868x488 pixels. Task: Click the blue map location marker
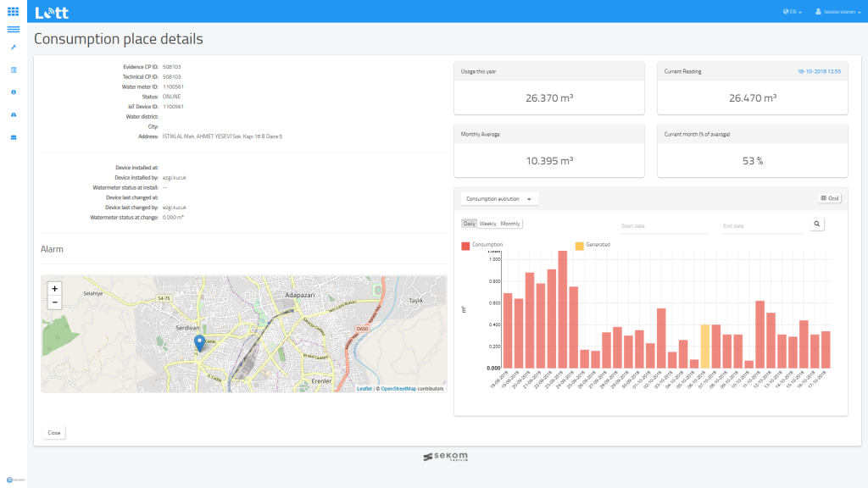(x=199, y=342)
